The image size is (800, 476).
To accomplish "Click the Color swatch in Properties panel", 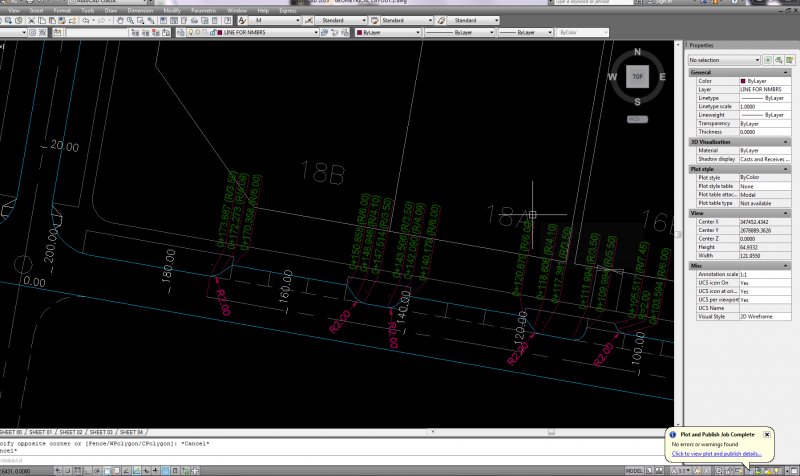I will (x=743, y=81).
